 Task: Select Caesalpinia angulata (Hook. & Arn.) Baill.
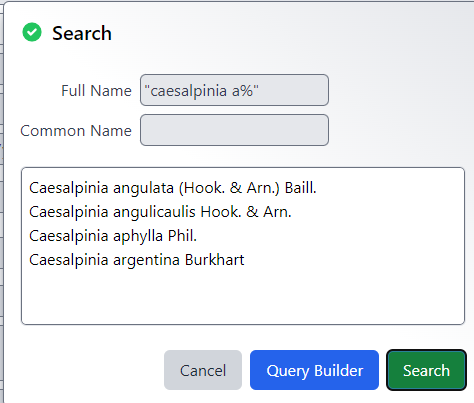[x=173, y=188]
